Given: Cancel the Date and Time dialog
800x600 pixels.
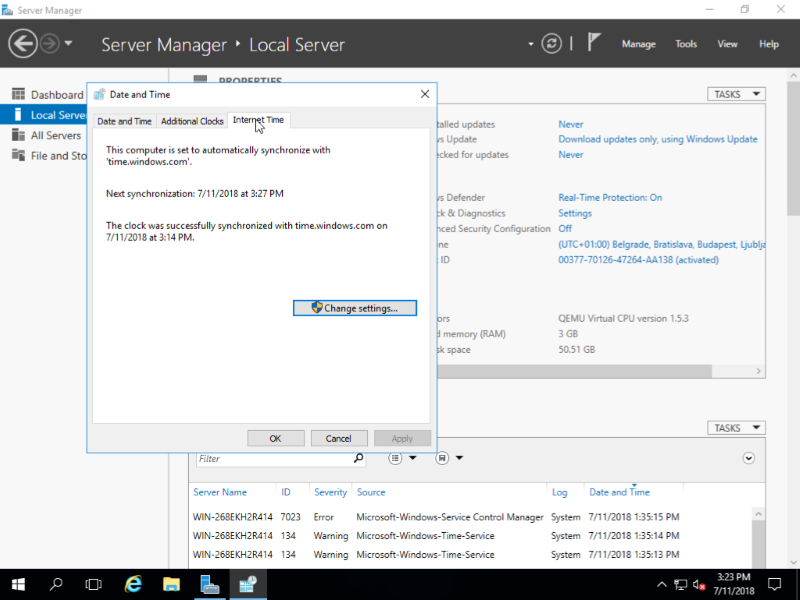Looking at the screenshot, I should coord(338,438).
